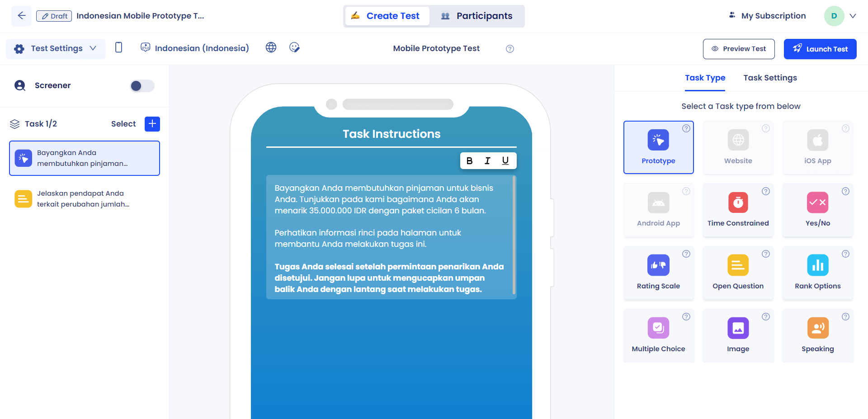Viewport: 868px width, 419px height.
Task: Choose the Rating Scale task type
Action: (x=658, y=273)
